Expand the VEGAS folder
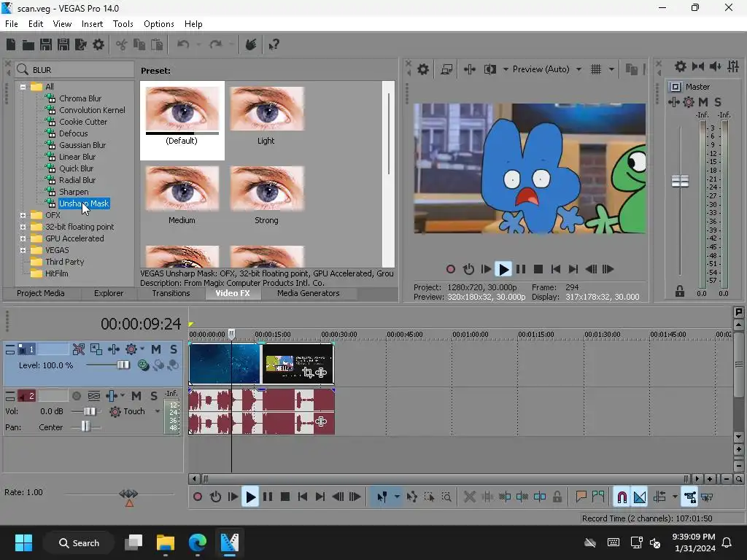Viewport: 747px width, 560px height. (x=23, y=250)
